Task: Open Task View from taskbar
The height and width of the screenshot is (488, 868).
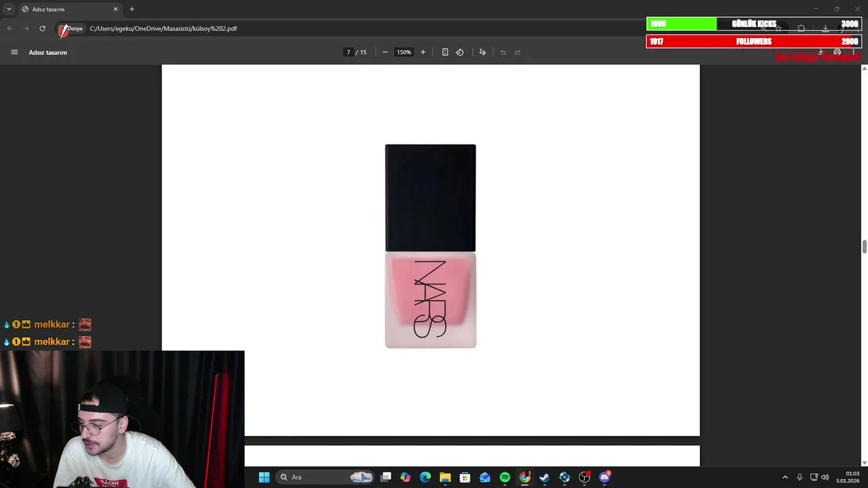Action: click(x=386, y=477)
